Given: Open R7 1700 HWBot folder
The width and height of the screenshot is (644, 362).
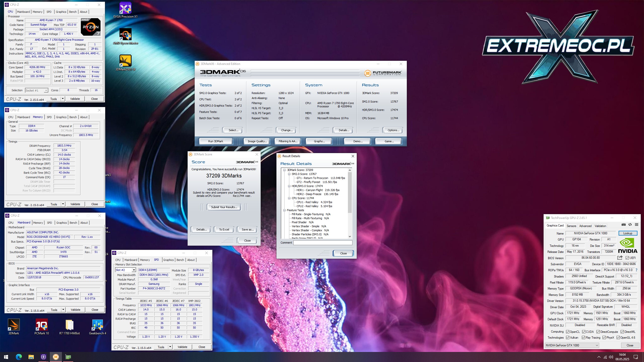Looking at the screenshot, I should [69, 327].
